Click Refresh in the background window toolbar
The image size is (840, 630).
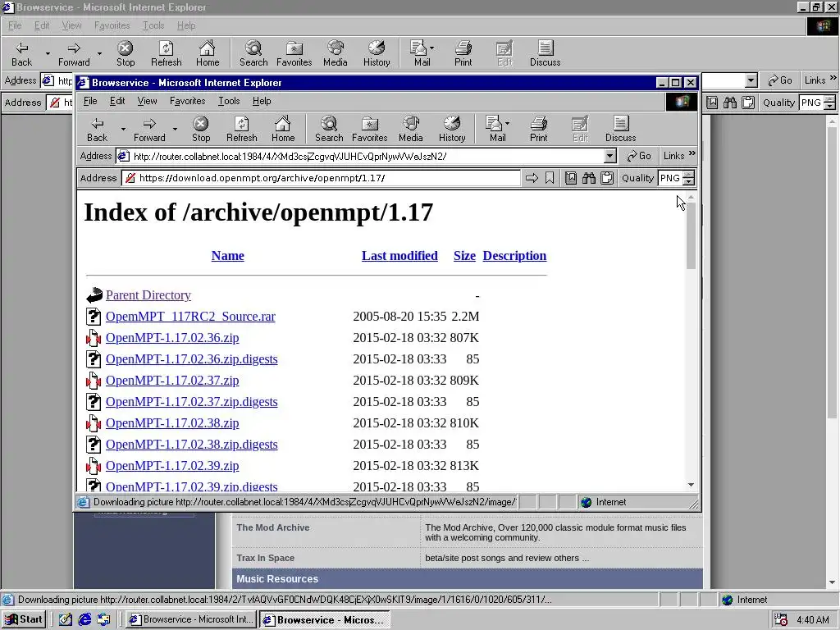coord(166,54)
